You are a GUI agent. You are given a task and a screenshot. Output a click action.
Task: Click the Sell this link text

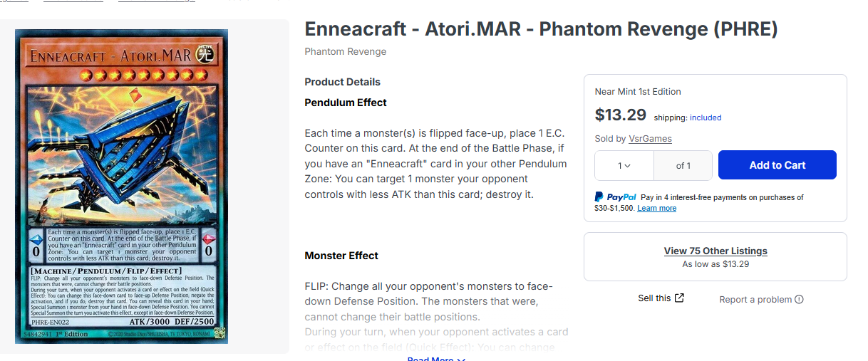tap(654, 298)
